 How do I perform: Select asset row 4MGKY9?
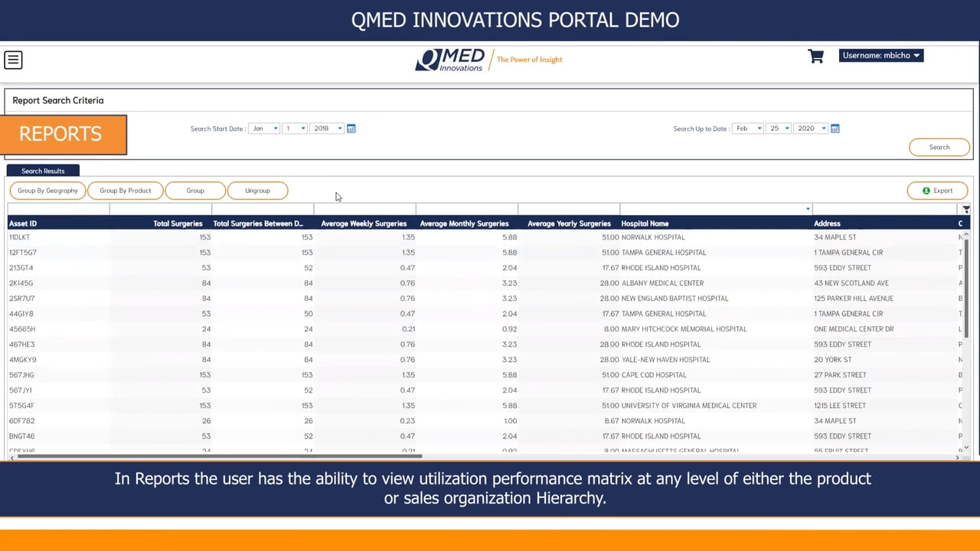(485, 360)
